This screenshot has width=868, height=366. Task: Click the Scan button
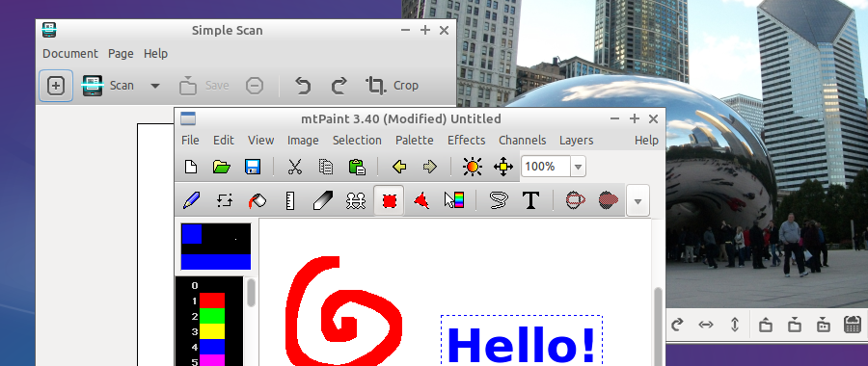click(108, 86)
